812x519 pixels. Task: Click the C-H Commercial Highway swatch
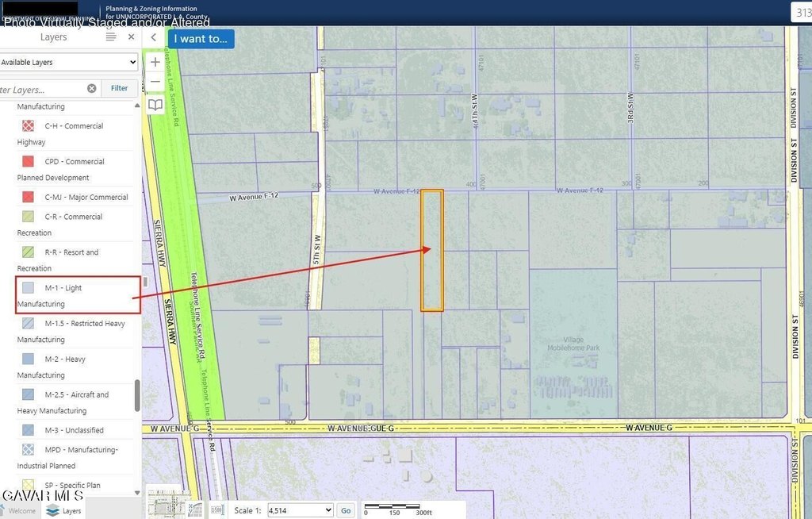click(x=28, y=125)
